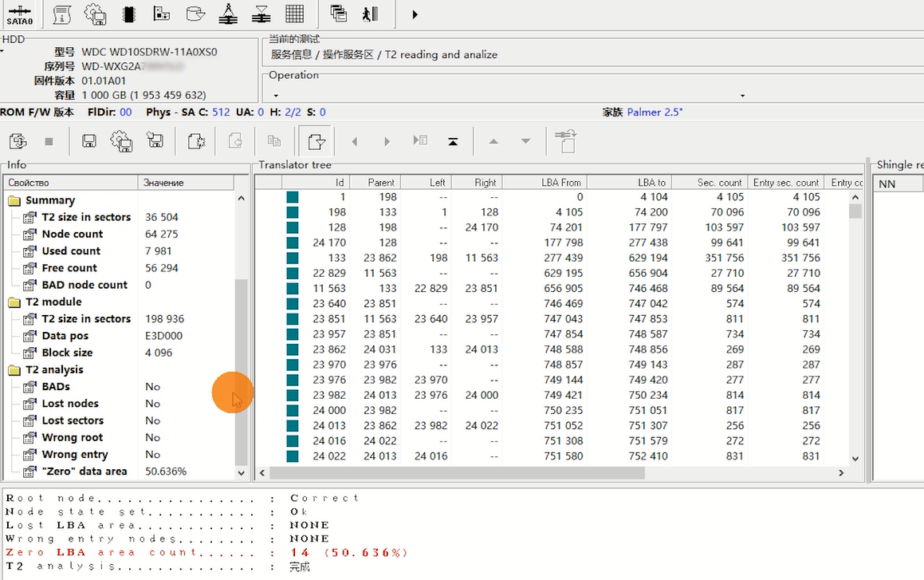Select the Free count property row

pyautogui.click(x=120, y=268)
